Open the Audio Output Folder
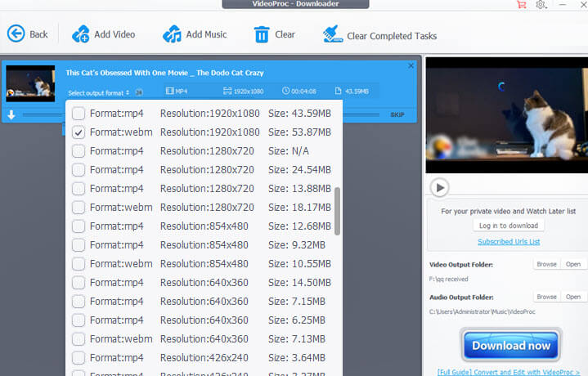 (573, 297)
